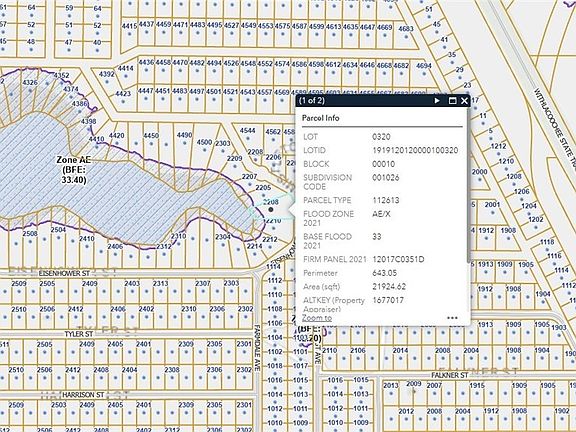Select the Perimeter value 643.05

pyautogui.click(x=384, y=273)
